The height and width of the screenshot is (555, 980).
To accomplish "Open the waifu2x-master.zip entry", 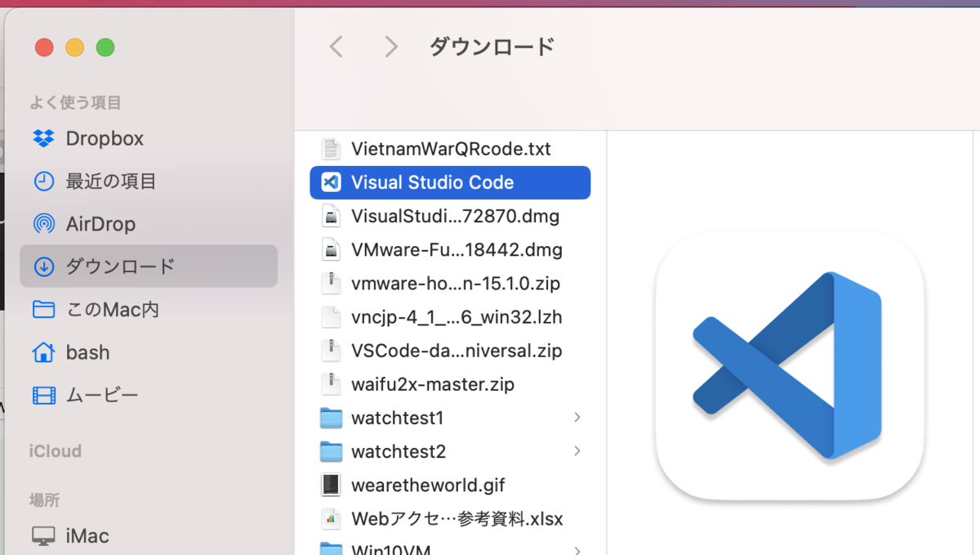I will [x=432, y=383].
